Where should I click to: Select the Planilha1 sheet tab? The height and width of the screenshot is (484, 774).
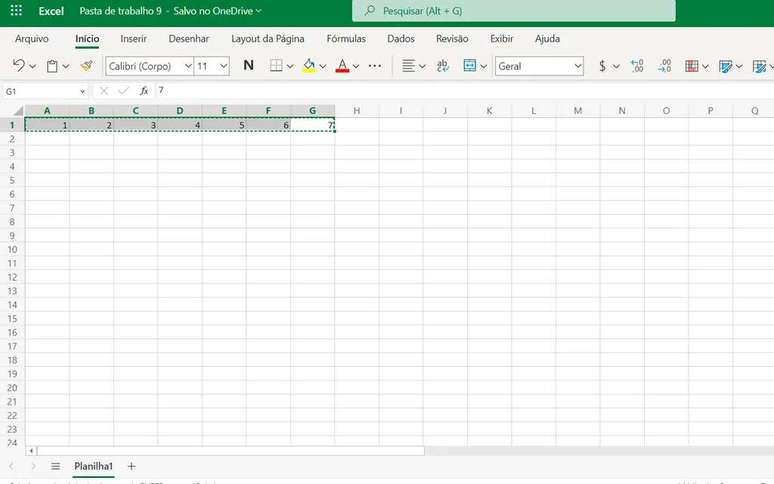click(x=93, y=466)
